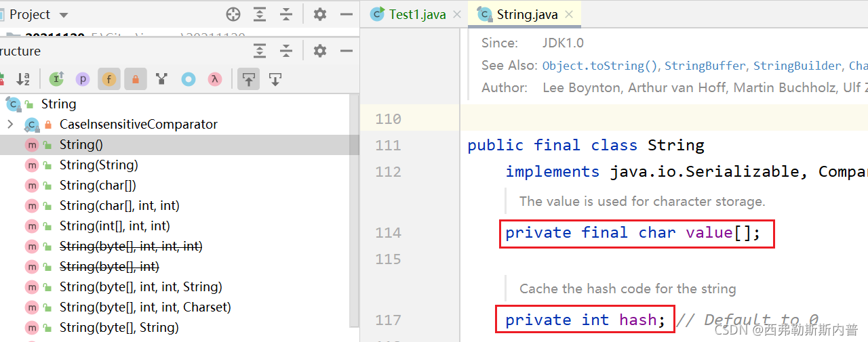
Task: Collapse all in Structure panel
Action: tap(286, 51)
